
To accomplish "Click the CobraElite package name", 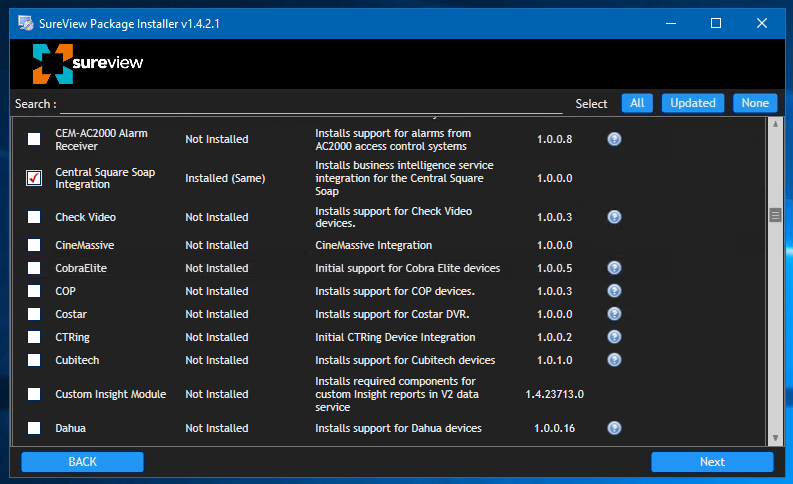I will pyautogui.click(x=81, y=268).
